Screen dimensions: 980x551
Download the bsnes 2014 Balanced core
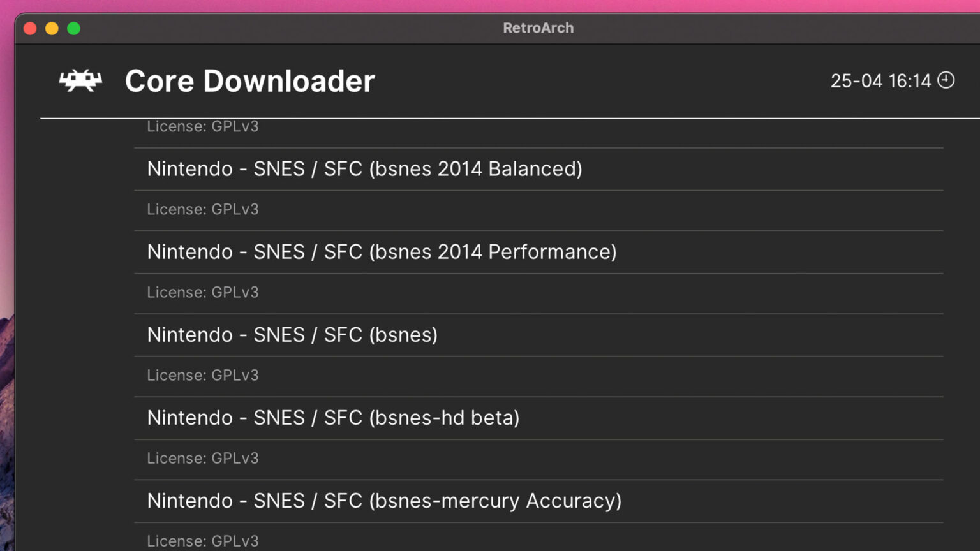pyautogui.click(x=364, y=168)
